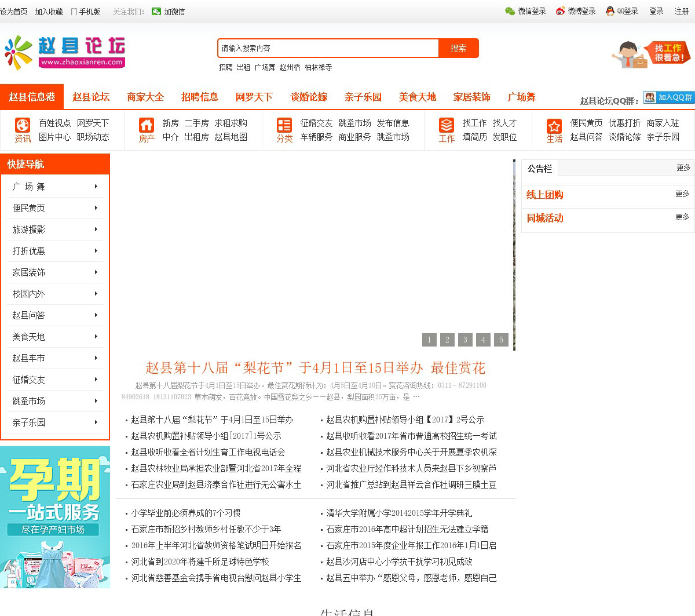Expand the 赵县车市 sidebar entry

(55, 358)
